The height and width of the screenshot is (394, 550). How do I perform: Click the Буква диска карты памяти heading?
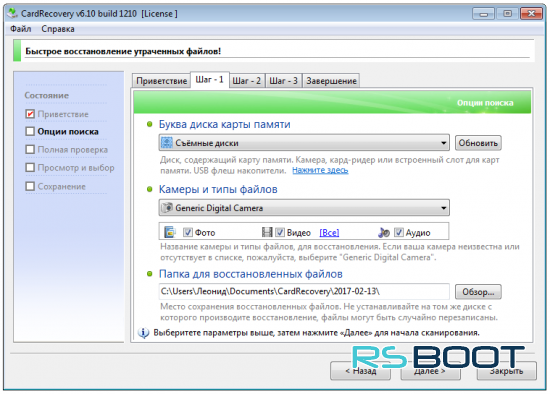224,124
